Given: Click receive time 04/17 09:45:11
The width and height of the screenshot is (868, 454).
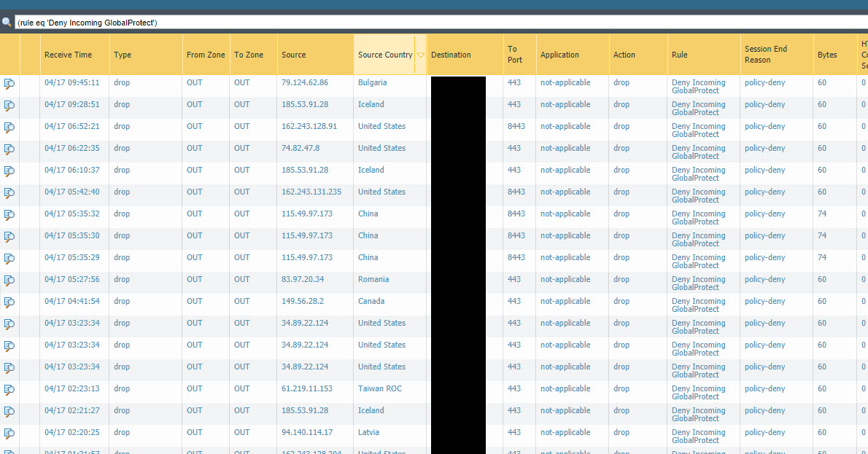Looking at the screenshot, I should tap(72, 82).
